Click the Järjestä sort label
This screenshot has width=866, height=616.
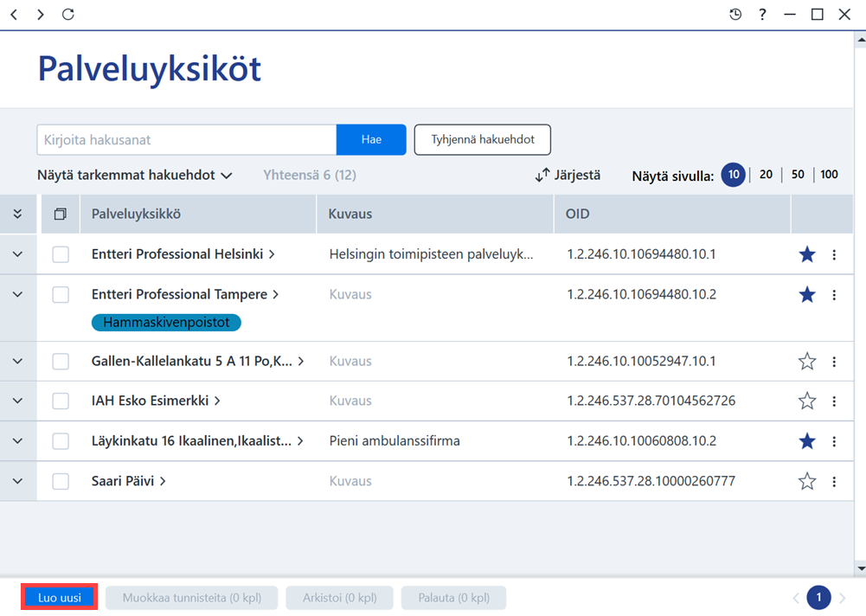[x=577, y=175]
